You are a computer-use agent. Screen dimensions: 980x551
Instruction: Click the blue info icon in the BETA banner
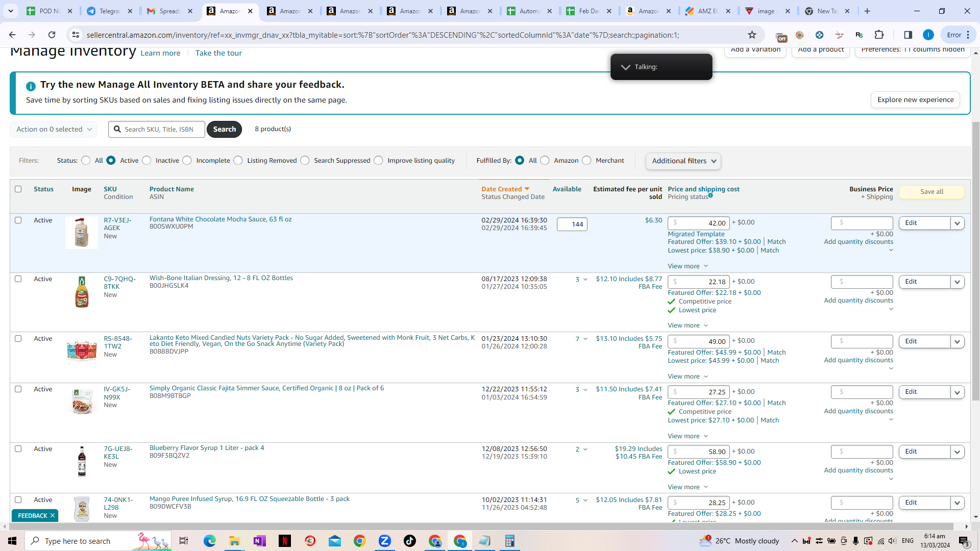[31, 86]
